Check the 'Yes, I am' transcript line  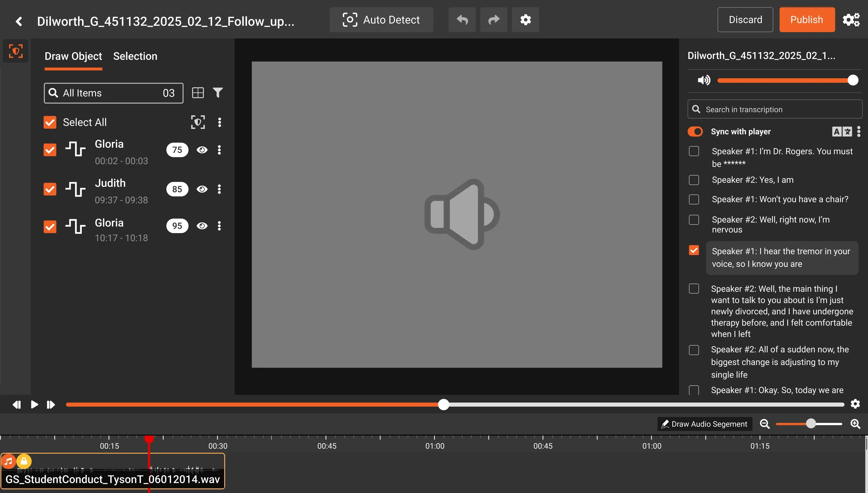tap(694, 180)
